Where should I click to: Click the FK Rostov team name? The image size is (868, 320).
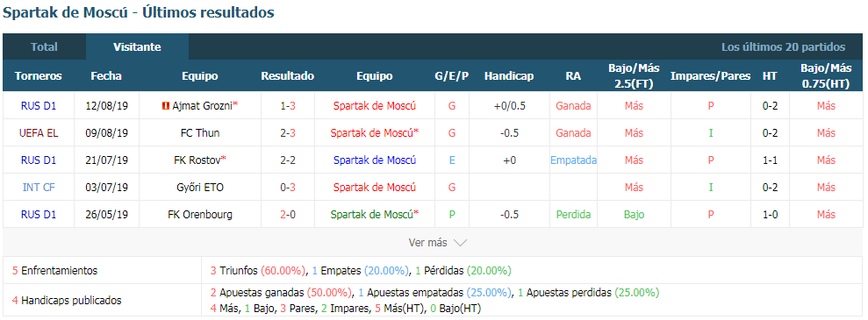197,160
